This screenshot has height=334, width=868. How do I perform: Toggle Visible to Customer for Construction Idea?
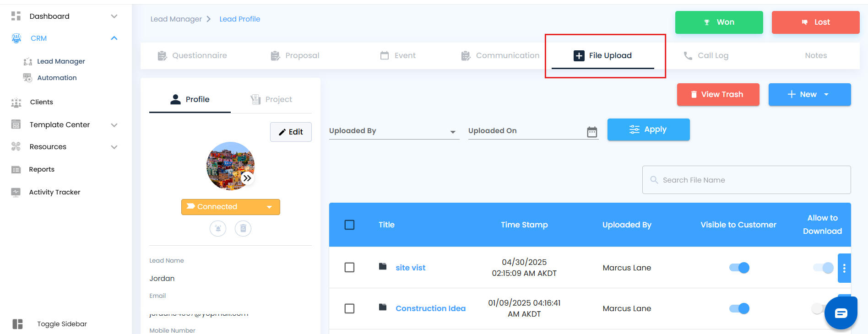coord(739,308)
